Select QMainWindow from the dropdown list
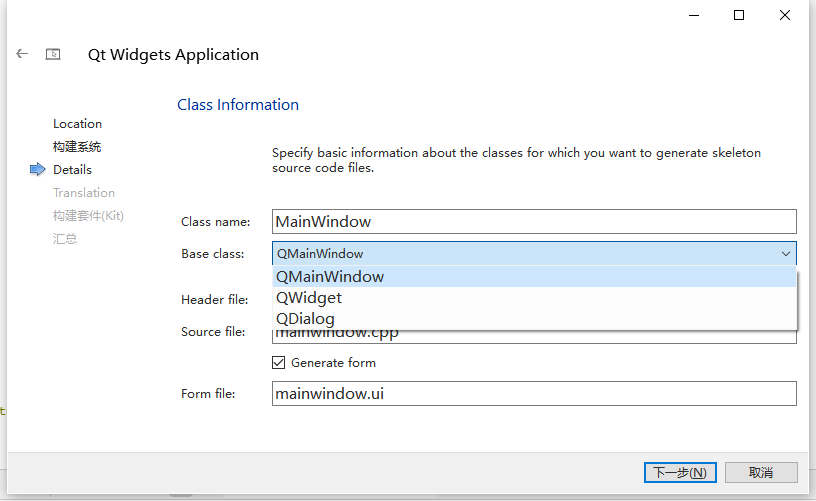 534,277
